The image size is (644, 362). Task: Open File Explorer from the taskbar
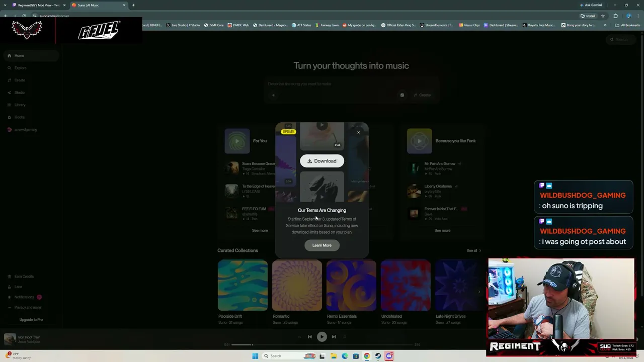pos(333,356)
